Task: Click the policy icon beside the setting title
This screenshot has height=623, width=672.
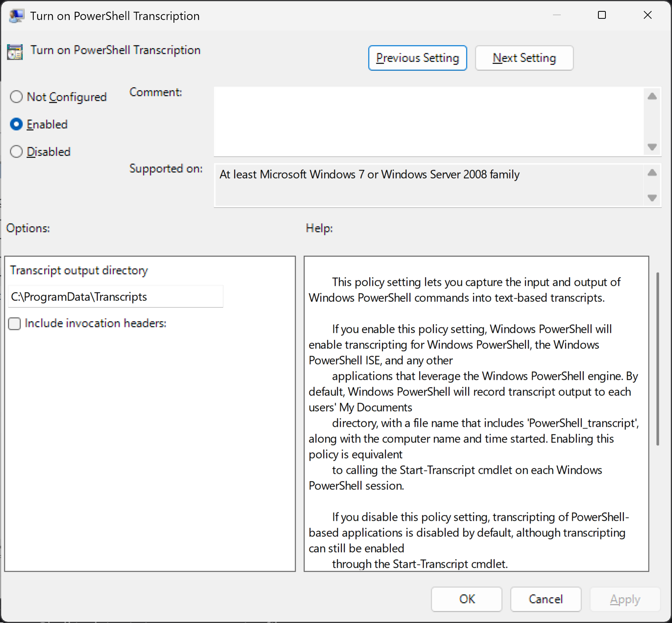Action: click(x=15, y=52)
